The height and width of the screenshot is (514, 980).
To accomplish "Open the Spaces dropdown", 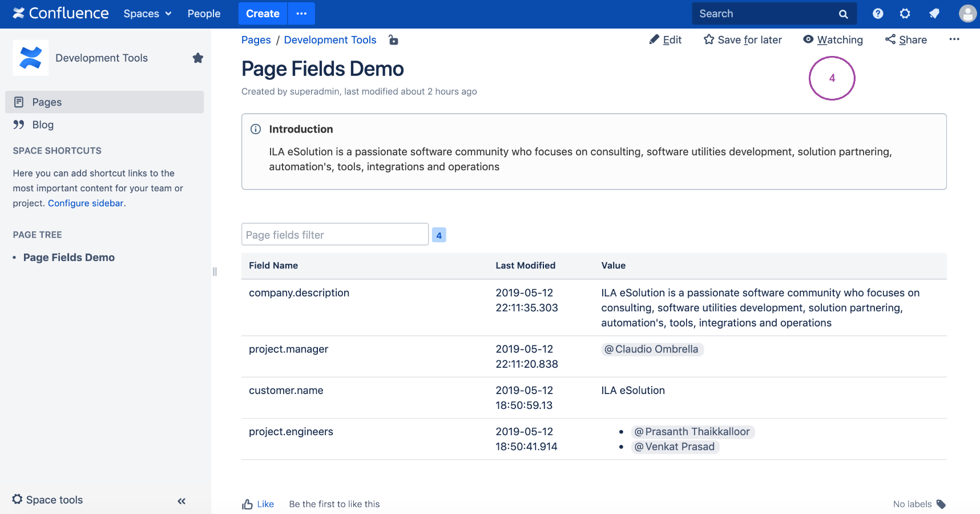I will [147, 13].
